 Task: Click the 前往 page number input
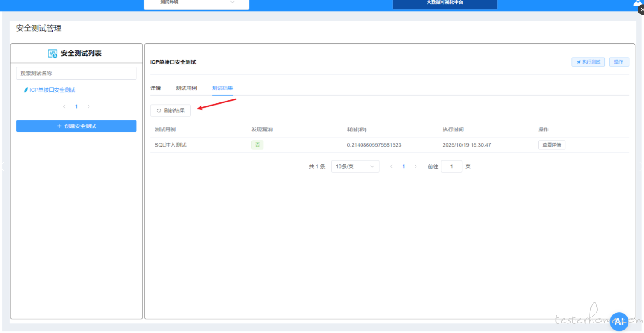451,166
